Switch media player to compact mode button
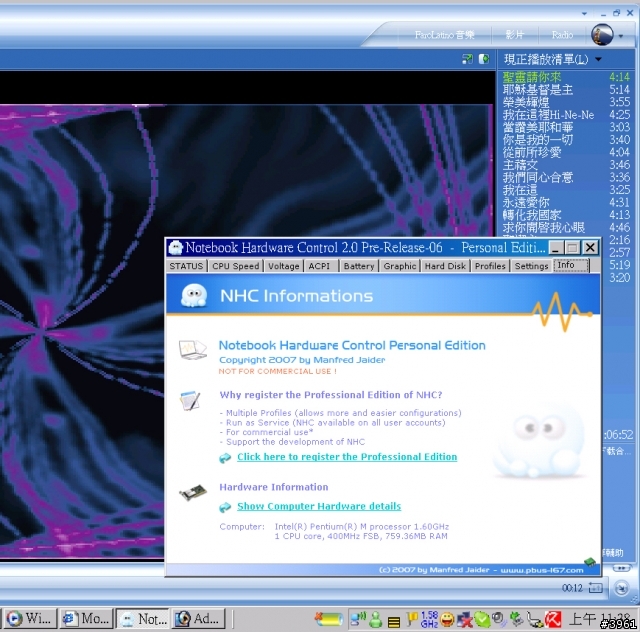This screenshot has height=632, width=640. [x=621, y=588]
